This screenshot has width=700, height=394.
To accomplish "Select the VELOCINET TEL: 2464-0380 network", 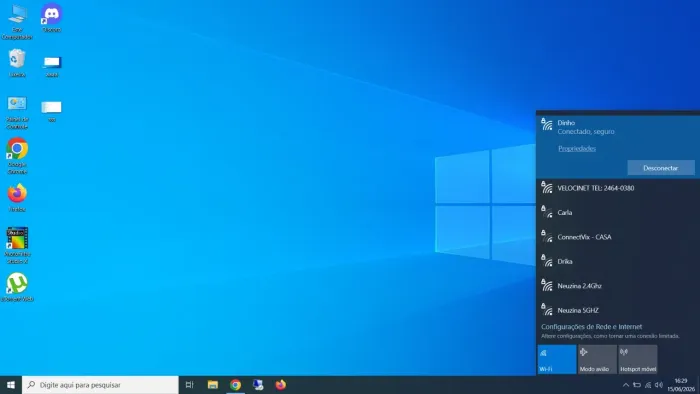I will [x=618, y=188].
